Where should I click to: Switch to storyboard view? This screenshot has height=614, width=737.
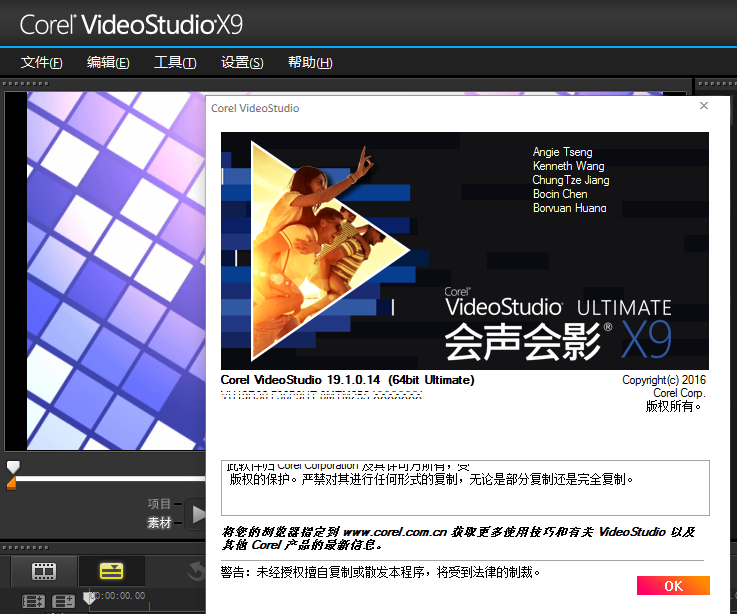tap(44, 571)
